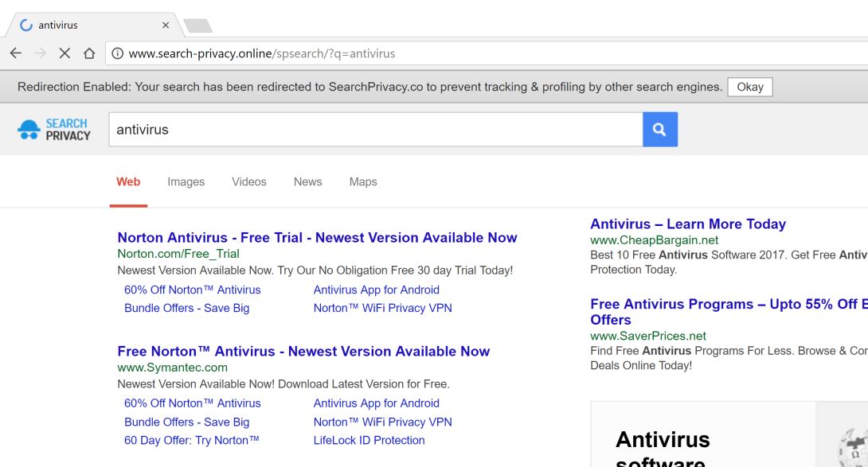
Task: Open a new browser tab
Action: pyautogui.click(x=197, y=25)
